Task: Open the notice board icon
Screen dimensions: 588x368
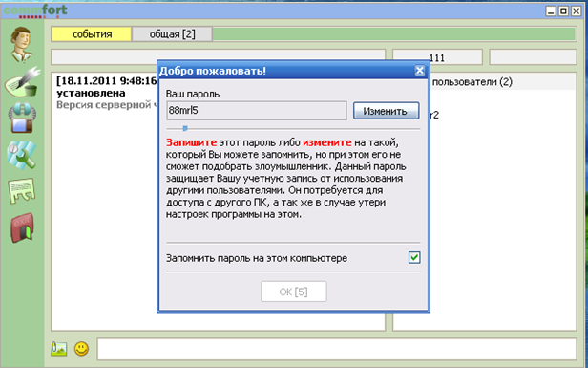Action: (22, 190)
